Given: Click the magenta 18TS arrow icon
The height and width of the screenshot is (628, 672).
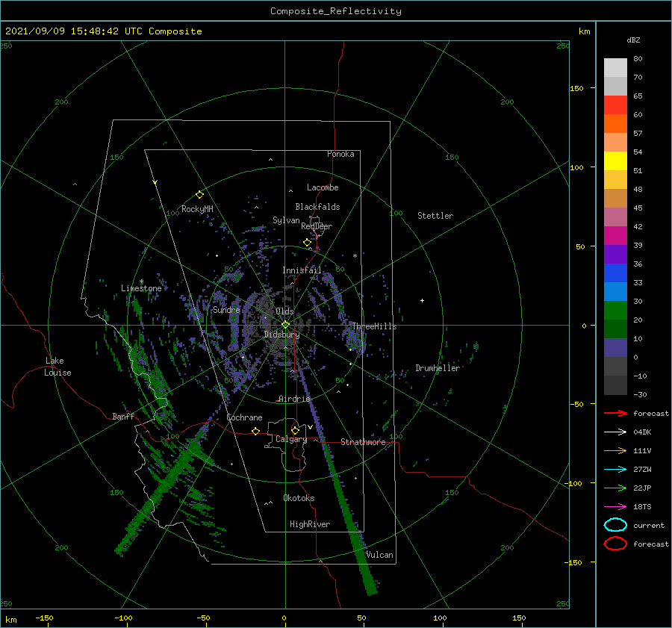Looking at the screenshot, I should (x=615, y=507).
